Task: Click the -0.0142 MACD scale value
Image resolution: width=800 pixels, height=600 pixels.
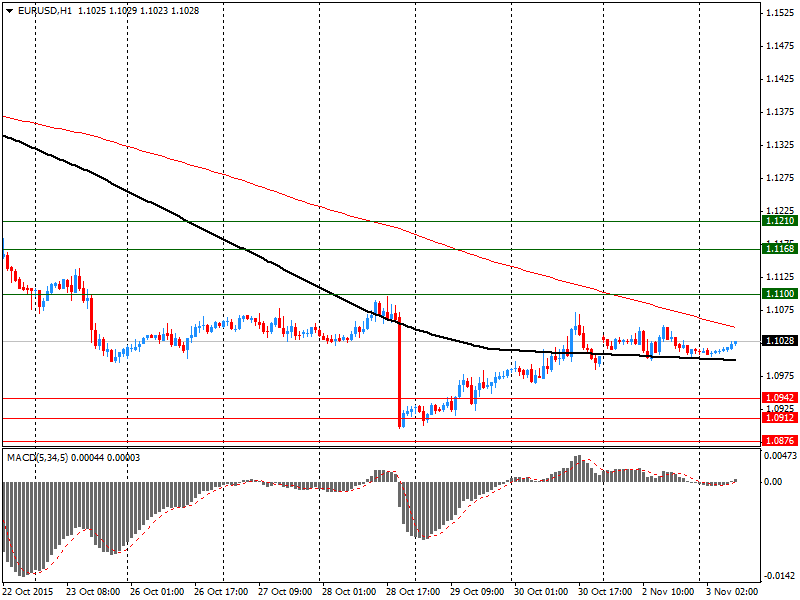Action: point(780,576)
